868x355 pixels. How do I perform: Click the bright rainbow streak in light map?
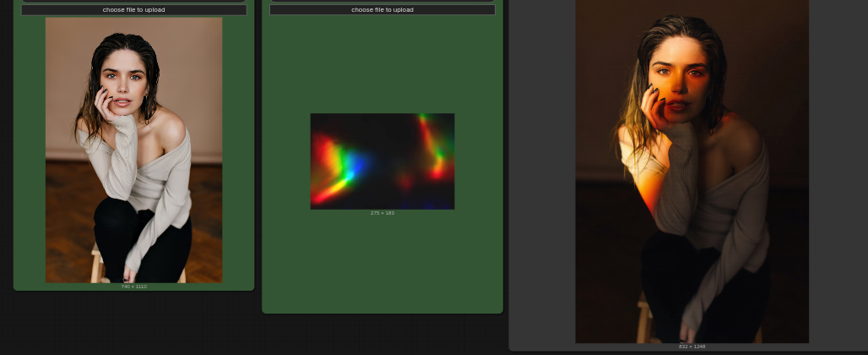337,167
